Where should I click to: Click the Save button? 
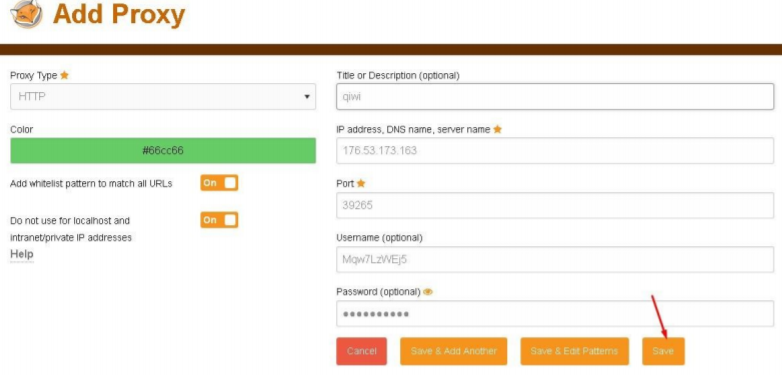coord(663,351)
